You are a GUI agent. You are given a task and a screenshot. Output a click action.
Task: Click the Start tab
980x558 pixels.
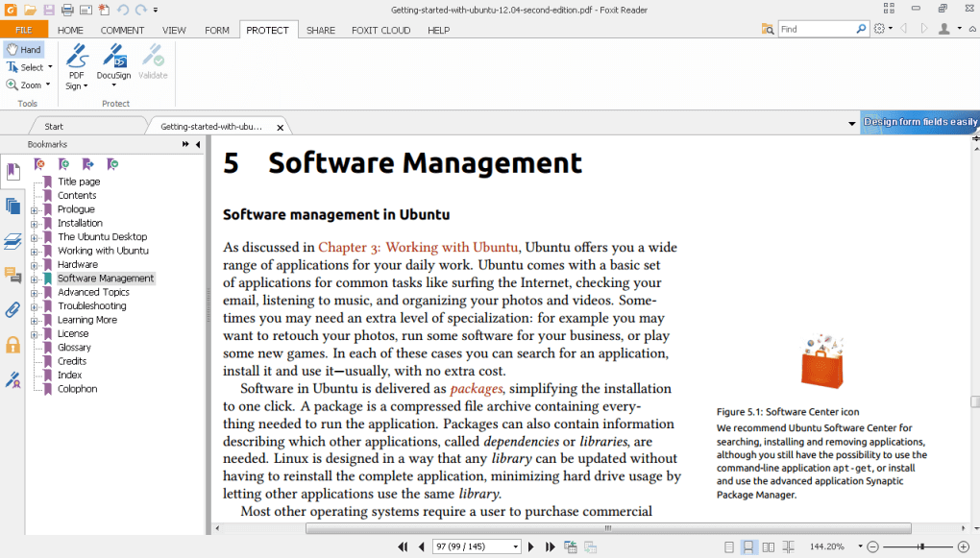tap(53, 125)
